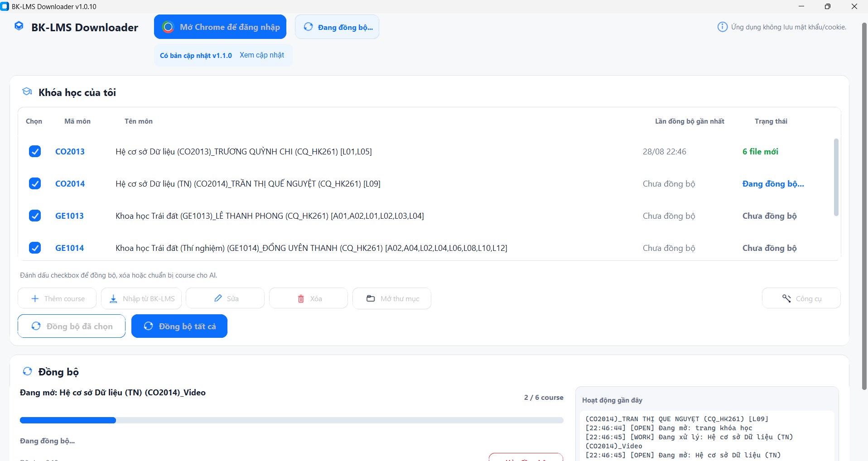Click the Chọn column header
The height and width of the screenshot is (461, 868).
34,121
